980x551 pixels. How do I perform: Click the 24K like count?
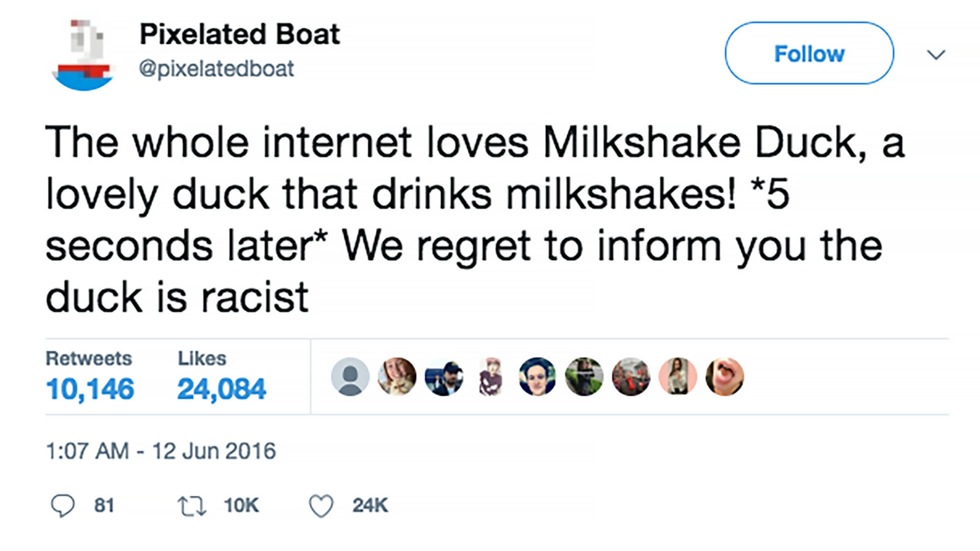pyautogui.click(x=370, y=506)
